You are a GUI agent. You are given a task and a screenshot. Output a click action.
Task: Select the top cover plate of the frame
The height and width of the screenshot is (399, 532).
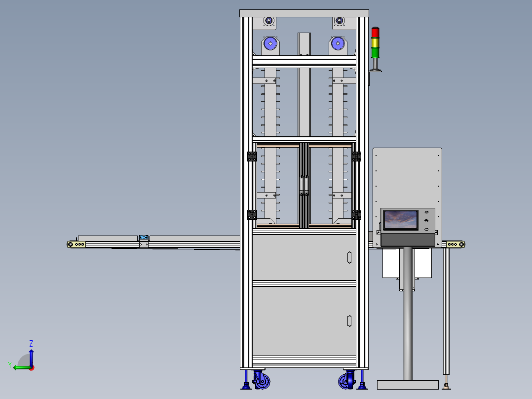(x=304, y=13)
